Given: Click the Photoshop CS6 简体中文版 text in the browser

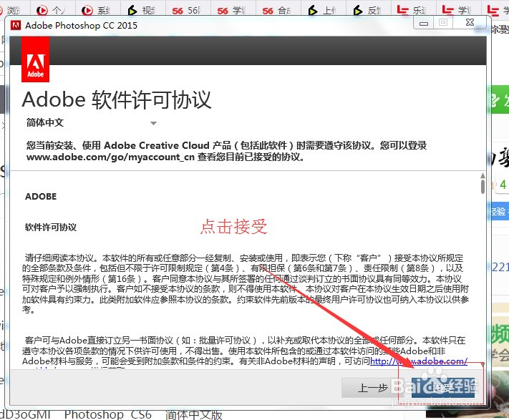Looking at the screenshot, I should pos(143,415).
